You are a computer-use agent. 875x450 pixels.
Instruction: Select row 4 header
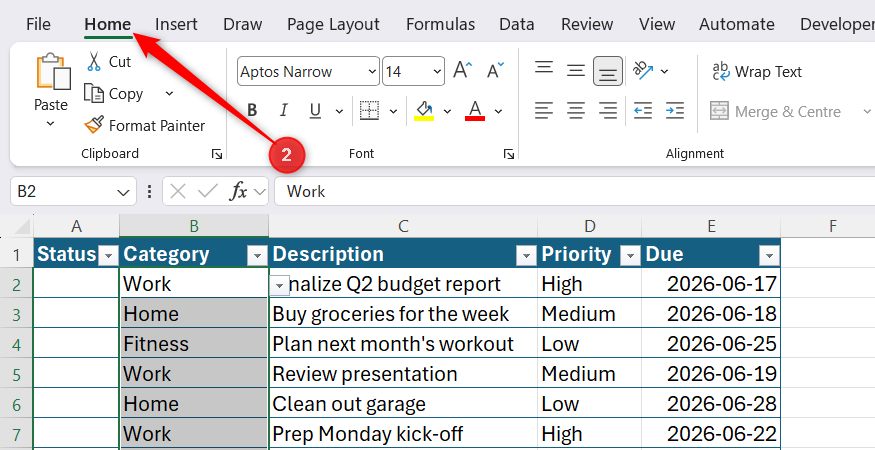pos(16,344)
